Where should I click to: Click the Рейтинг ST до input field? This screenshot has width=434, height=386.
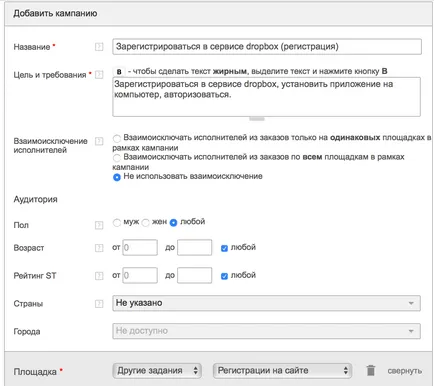(x=195, y=275)
